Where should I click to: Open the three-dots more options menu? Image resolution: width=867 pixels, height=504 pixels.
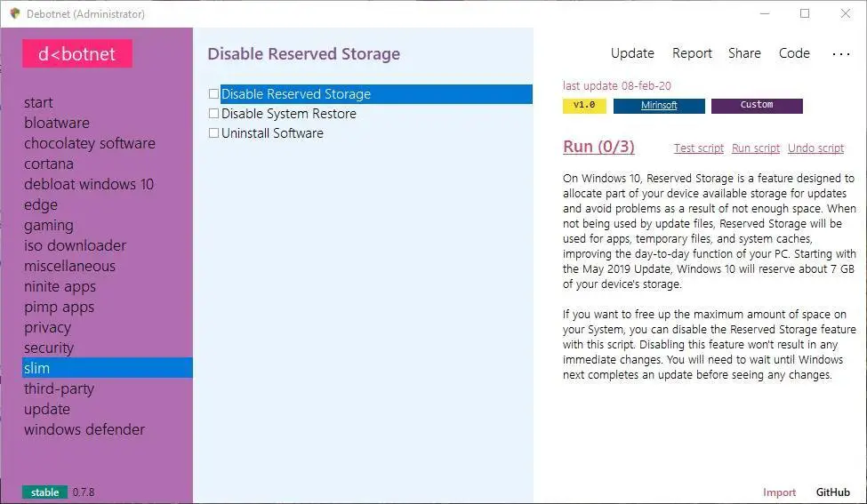840,53
